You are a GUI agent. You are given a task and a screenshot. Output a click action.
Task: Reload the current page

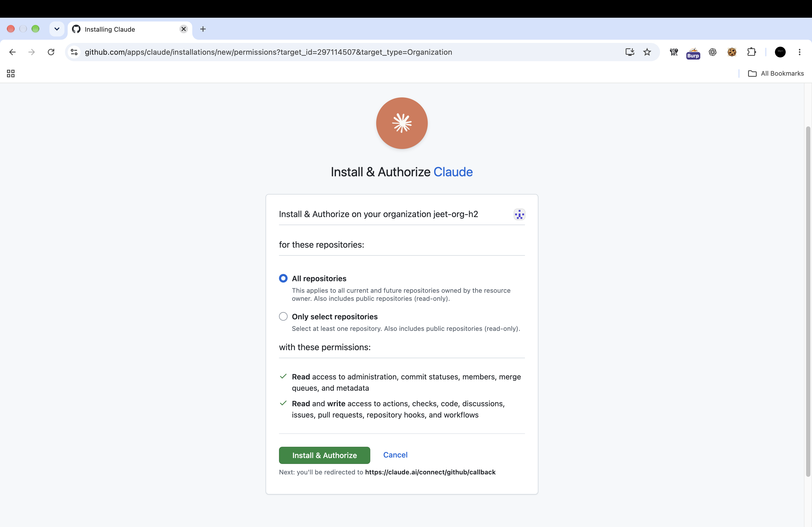pos(51,52)
